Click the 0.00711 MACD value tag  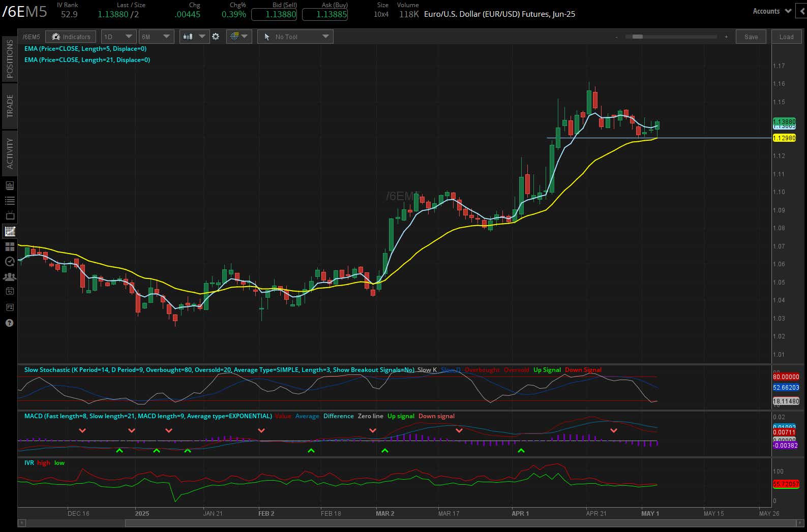tap(784, 432)
